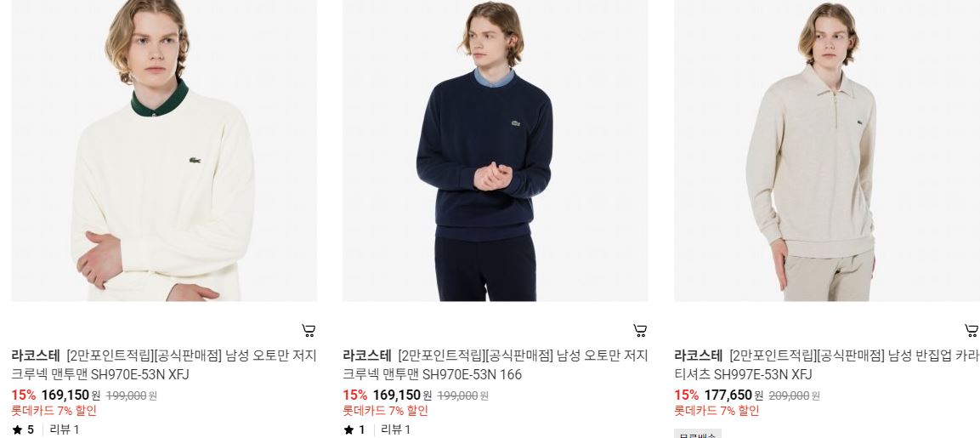Open 리뷰 1 for the white sweatshirt
The image size is (980, 438).
pyautogui.click(x=65, y=429)
